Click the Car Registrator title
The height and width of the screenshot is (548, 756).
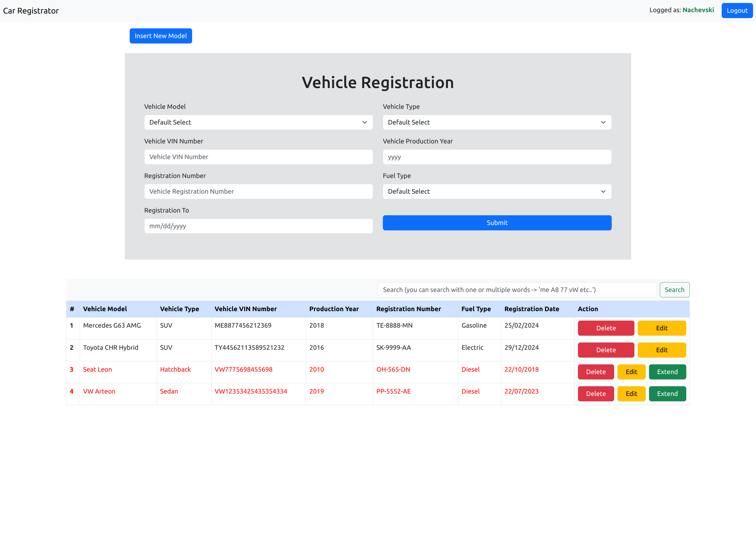31,10
